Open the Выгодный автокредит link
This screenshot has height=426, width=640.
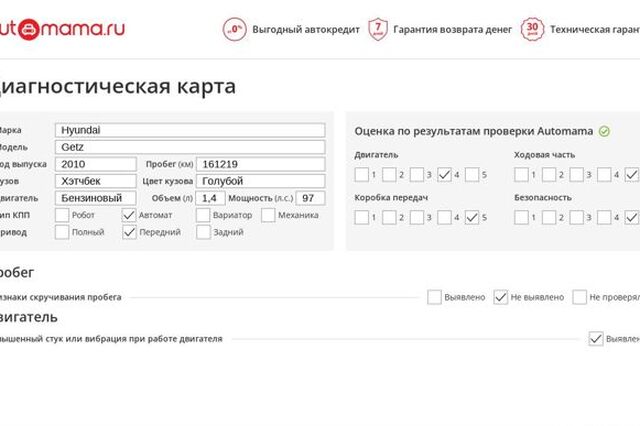[306, 30]
